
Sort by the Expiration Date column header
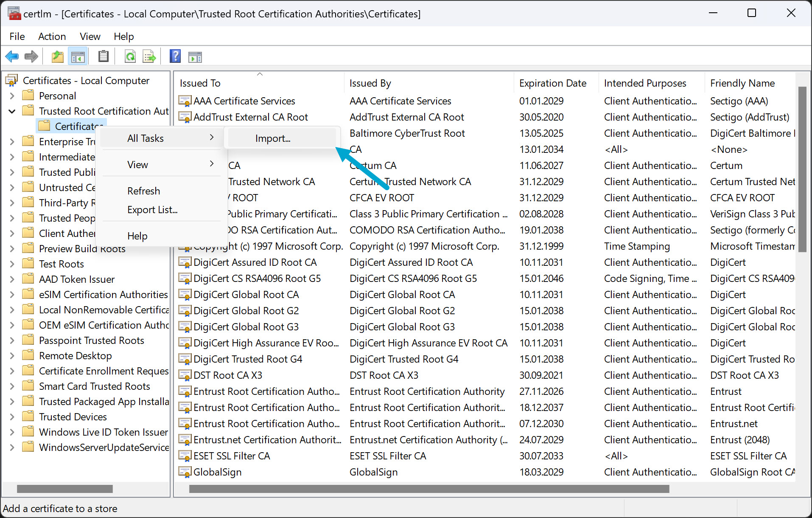(553, 83)
